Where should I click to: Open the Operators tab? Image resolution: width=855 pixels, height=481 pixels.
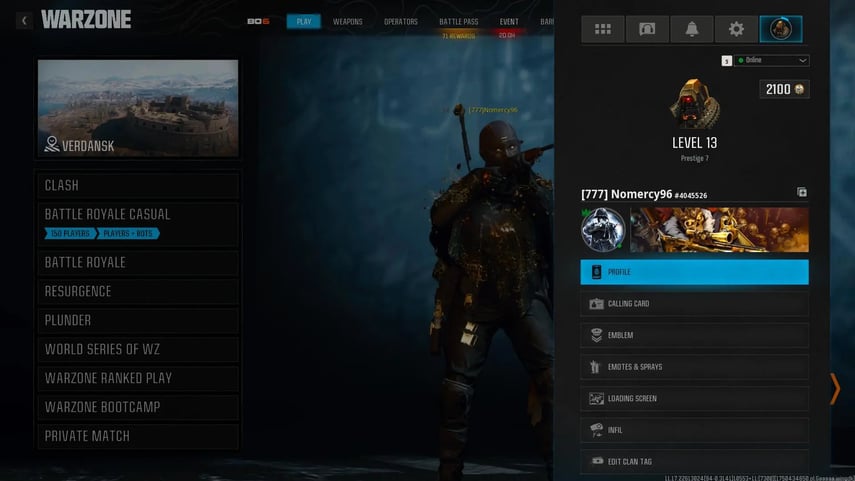point(401,21)
